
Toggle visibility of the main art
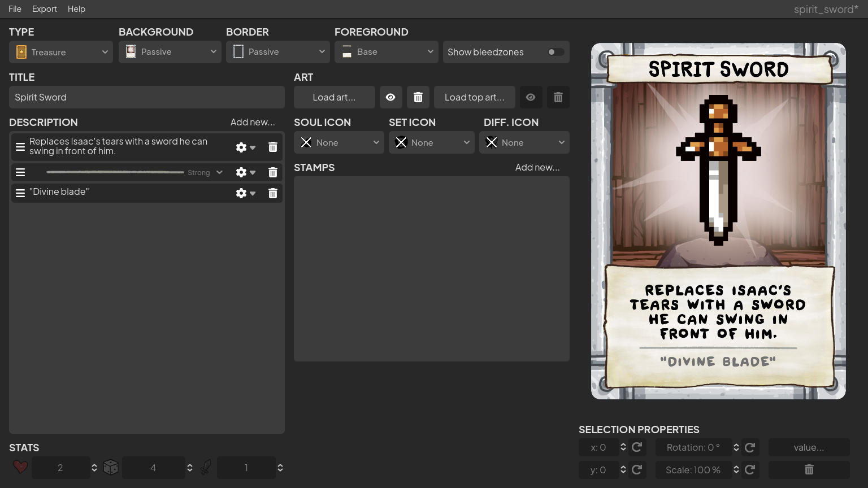pyautogui.click(x=390, y=97)
